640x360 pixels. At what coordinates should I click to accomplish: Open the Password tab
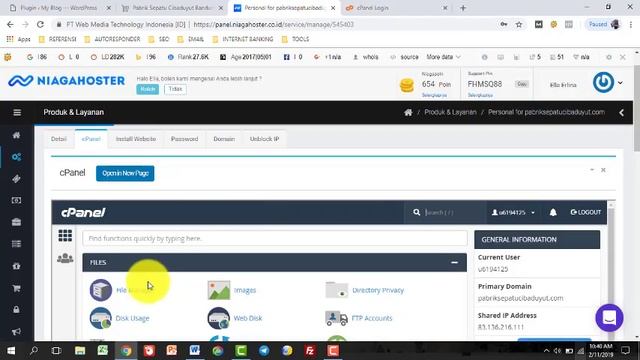tap(184, 139)
